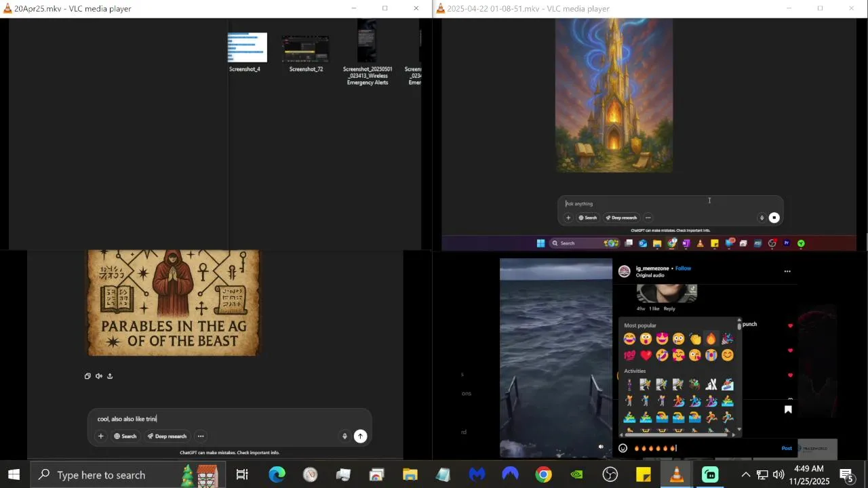The height and width of the screenshot is (488, 868).
Task: Click ig_memezone profile avatar
Action: 625,271
